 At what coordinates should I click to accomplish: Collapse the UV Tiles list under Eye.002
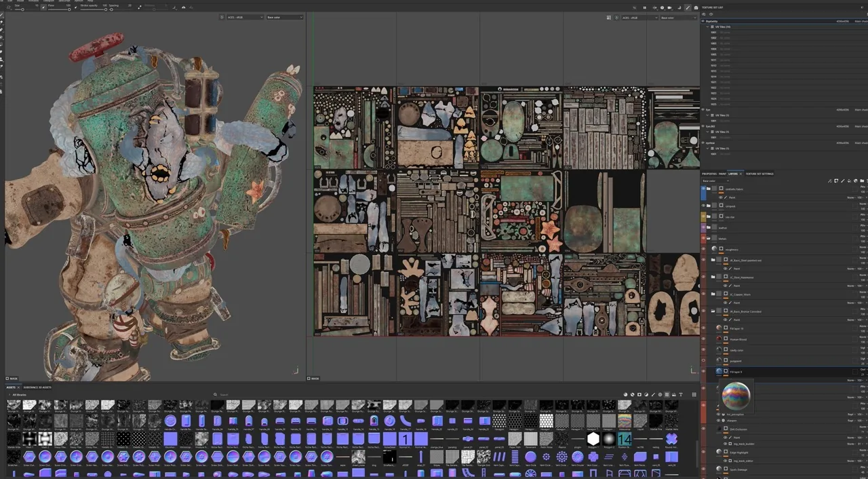point(709,132)
